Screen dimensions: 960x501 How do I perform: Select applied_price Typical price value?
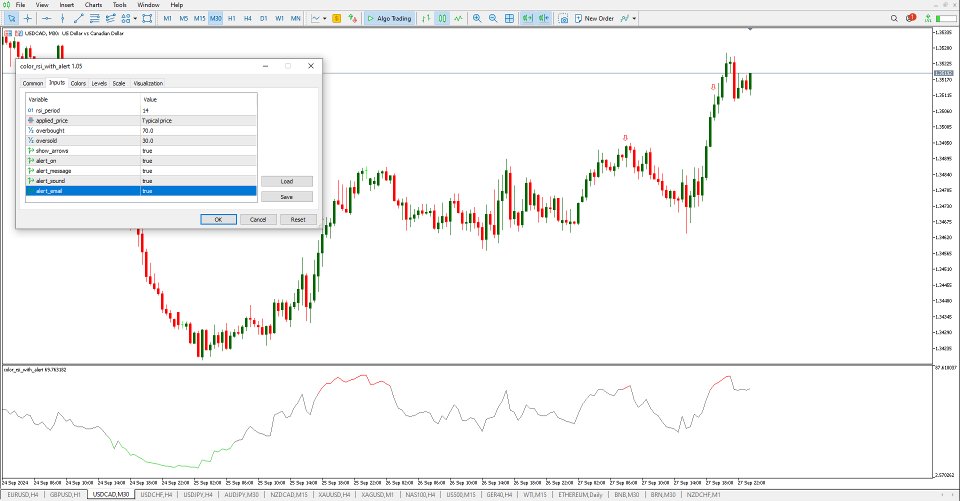coord(198,121)
